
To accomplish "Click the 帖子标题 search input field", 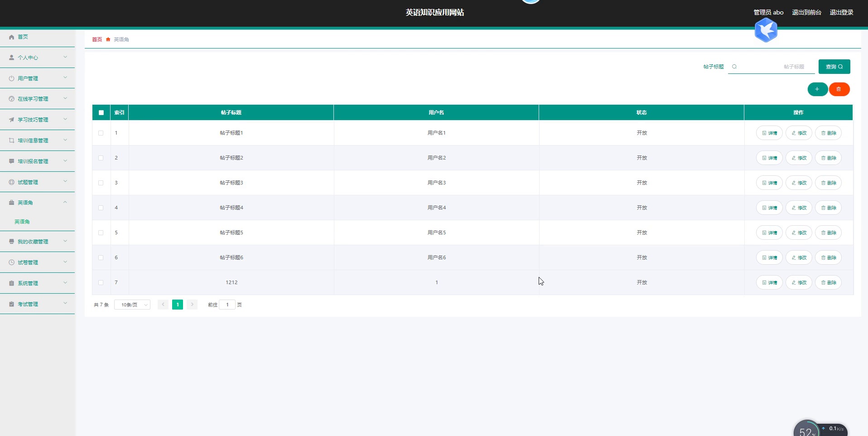I will [x=772, y=67].
